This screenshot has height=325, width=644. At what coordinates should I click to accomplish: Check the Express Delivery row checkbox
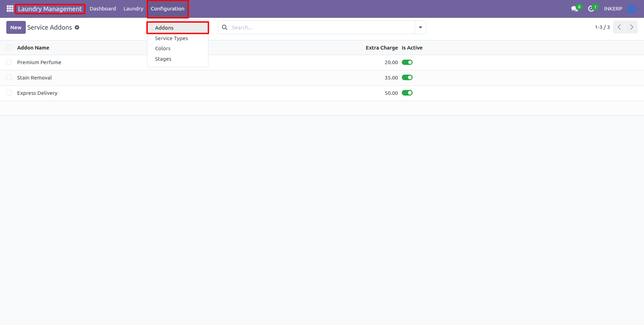9,93
